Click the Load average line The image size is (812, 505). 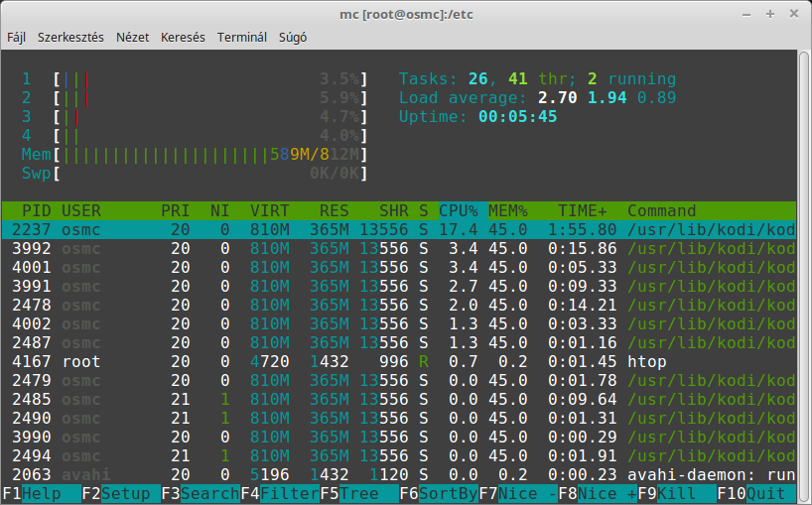pos(538,98)
